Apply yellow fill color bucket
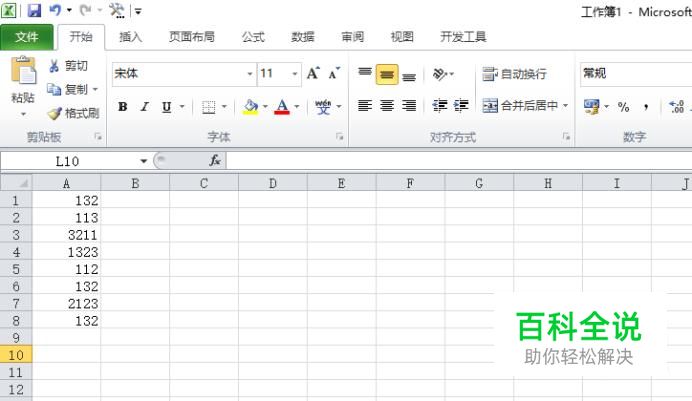The image size is (692, 401). pos(251,107)
